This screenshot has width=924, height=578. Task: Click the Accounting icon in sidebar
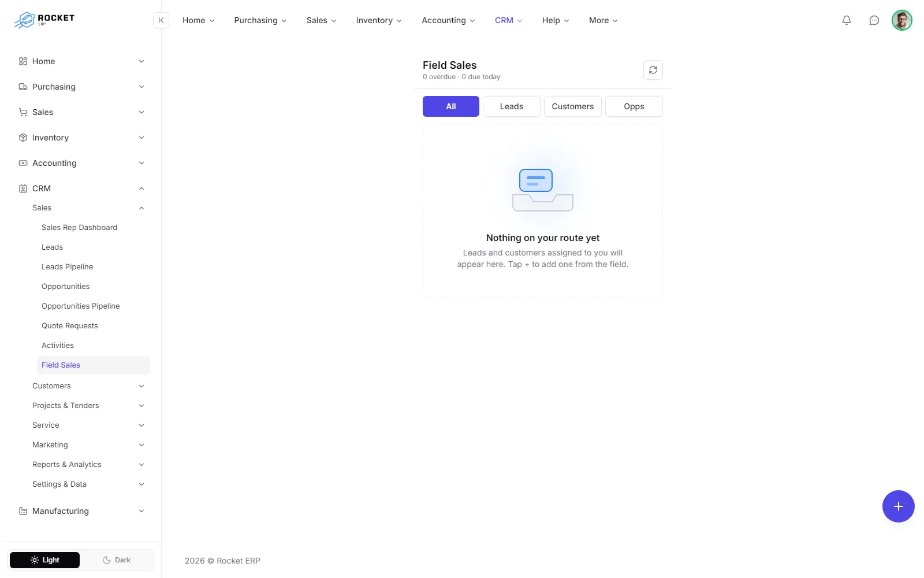[23, 163]
